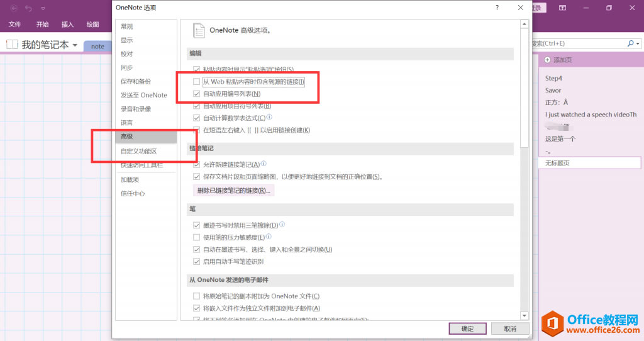Toggle 自动应用编号列表 checkbox
644x341 pixels.
196,94
